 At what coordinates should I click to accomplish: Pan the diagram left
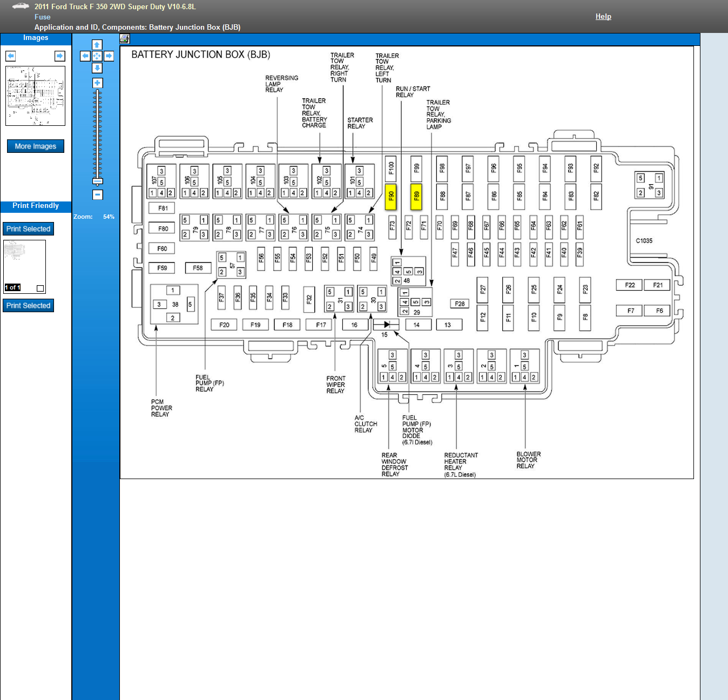(x=85, y=56)
